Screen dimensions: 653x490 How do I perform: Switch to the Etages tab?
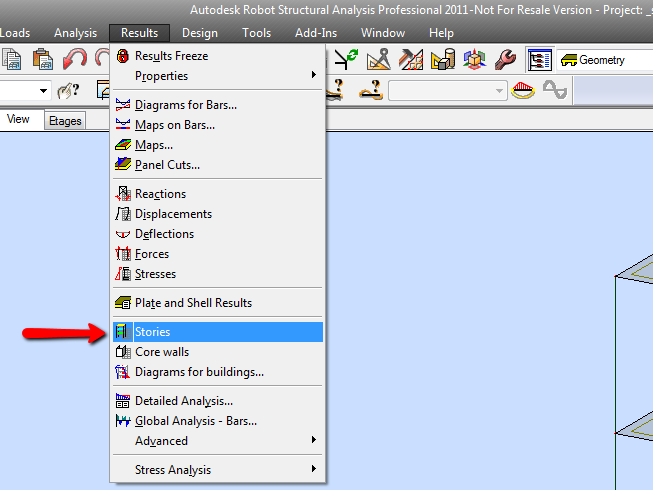click(x=65, y=121)
